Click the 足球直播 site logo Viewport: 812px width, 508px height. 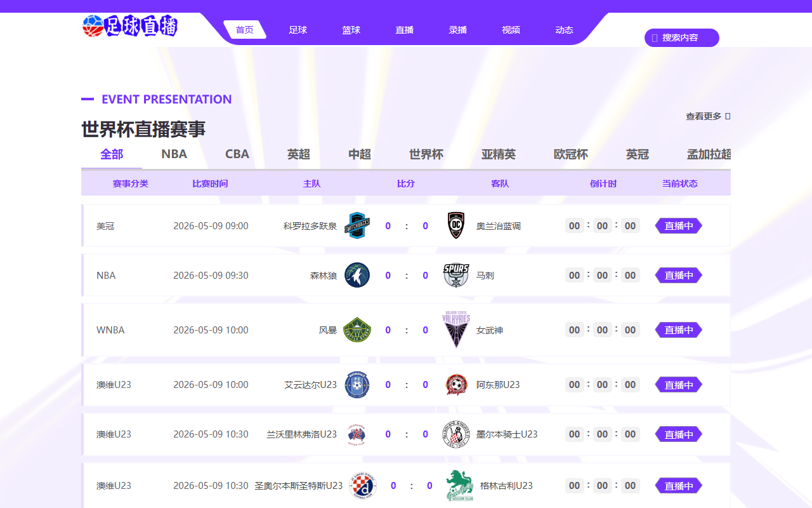tap(130, 26)
